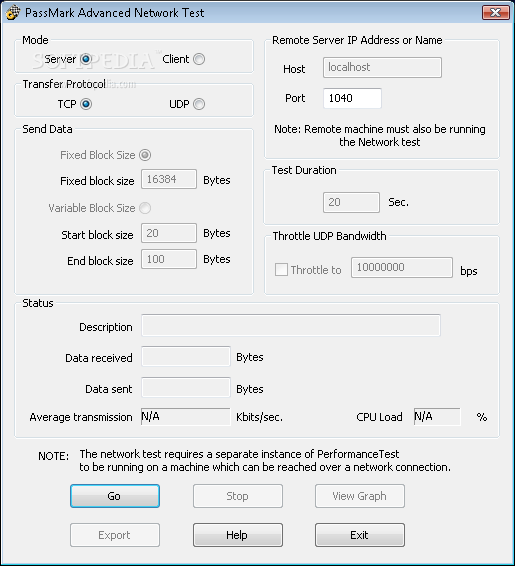The image size is (515, 566).
Task: Select Server mode radio button
Action: click(x=86, y=59)
